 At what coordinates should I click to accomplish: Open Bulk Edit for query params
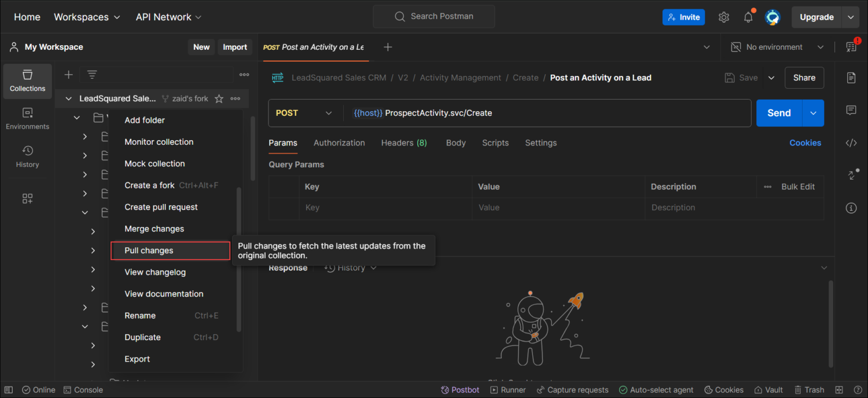point(798,187)
